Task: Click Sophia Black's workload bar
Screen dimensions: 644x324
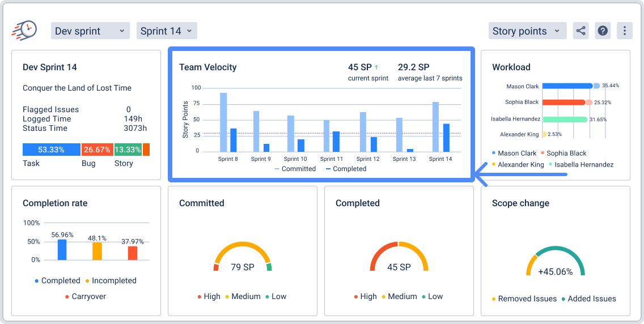Action: (563, 103)
